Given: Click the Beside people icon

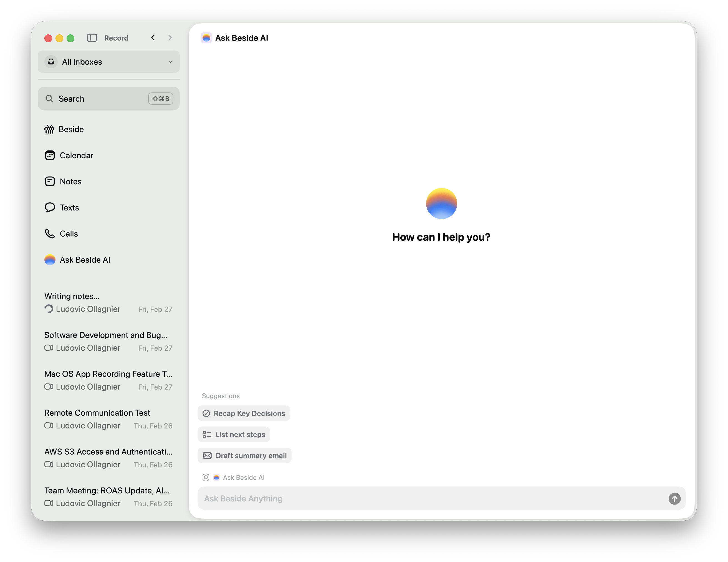Looking at the screenshot, I should 49,129.
